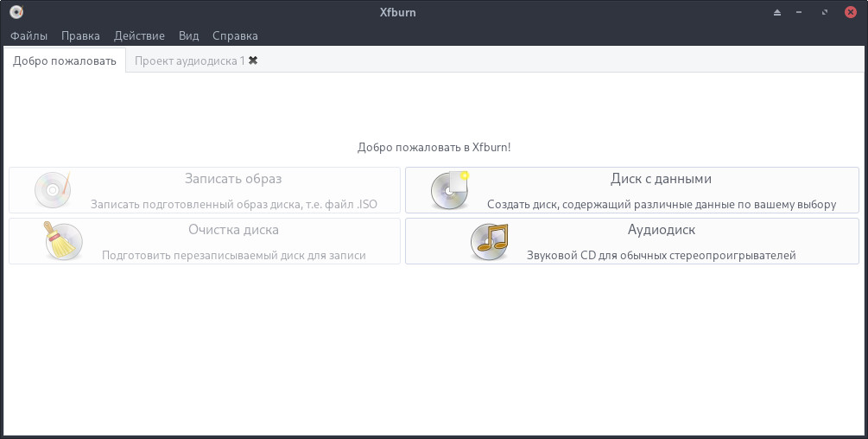
Task: Minimize the Xfburn window
Action: pos(799,12)
